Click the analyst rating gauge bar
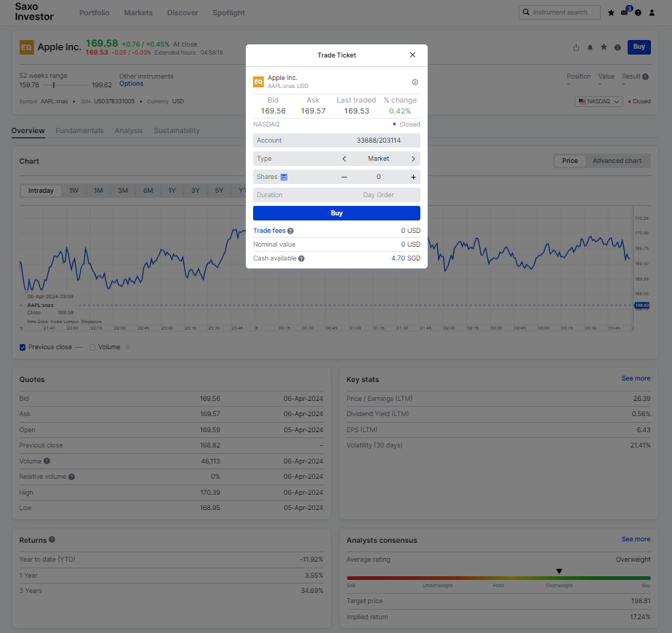672x633 pixels. (498, 578)
